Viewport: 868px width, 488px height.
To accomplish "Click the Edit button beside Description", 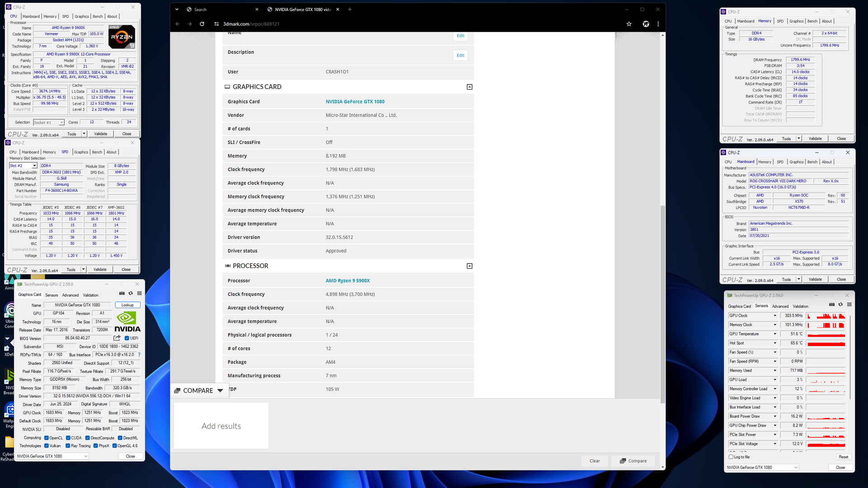I will pos(460,55).
